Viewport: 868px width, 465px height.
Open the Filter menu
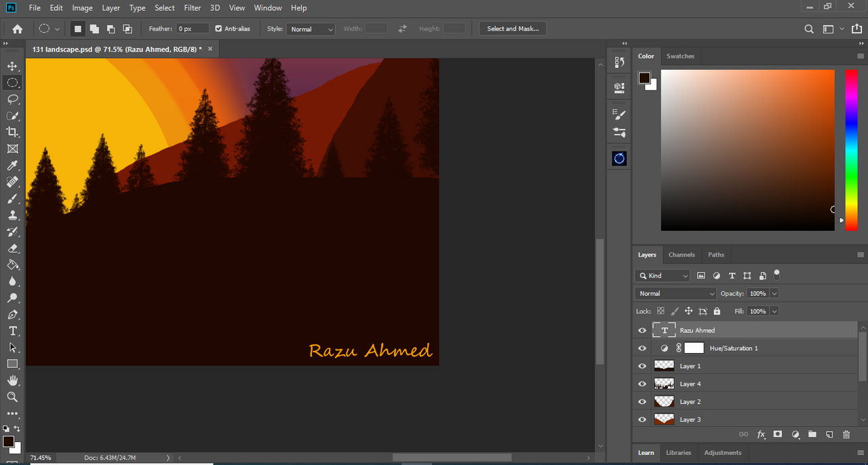coord(193,8)
